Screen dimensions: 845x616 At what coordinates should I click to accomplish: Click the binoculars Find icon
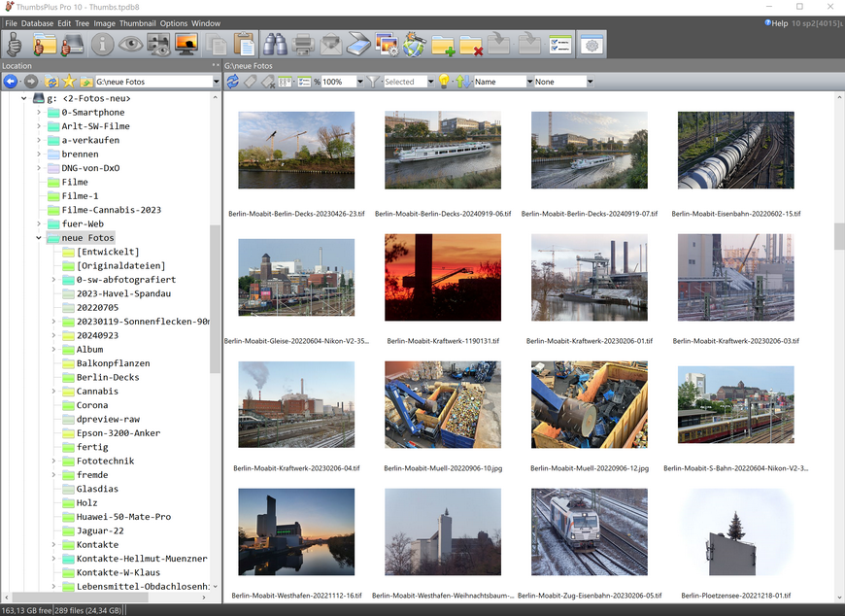(x=274, y=45)
